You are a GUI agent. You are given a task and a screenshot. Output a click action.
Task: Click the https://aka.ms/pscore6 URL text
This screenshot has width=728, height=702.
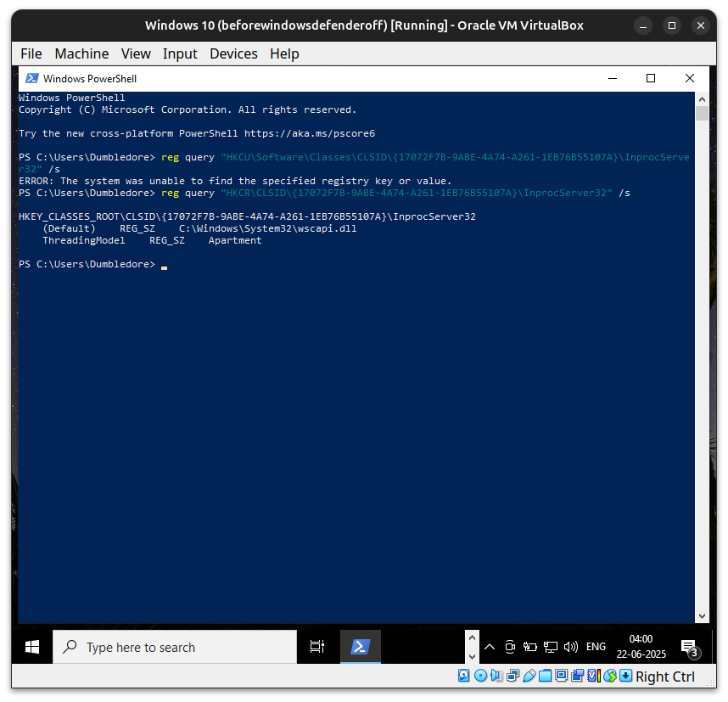coord(310,134)
